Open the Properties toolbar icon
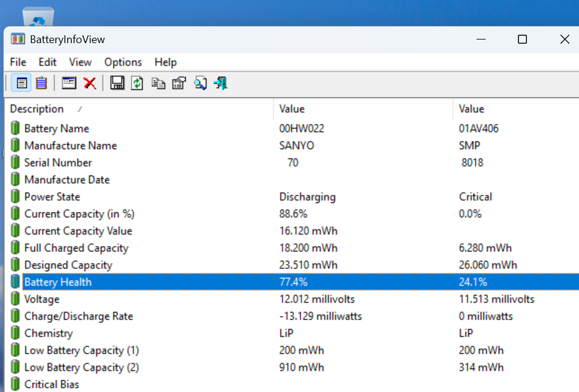This screenshot has width=579, height=392. (179, 83)
